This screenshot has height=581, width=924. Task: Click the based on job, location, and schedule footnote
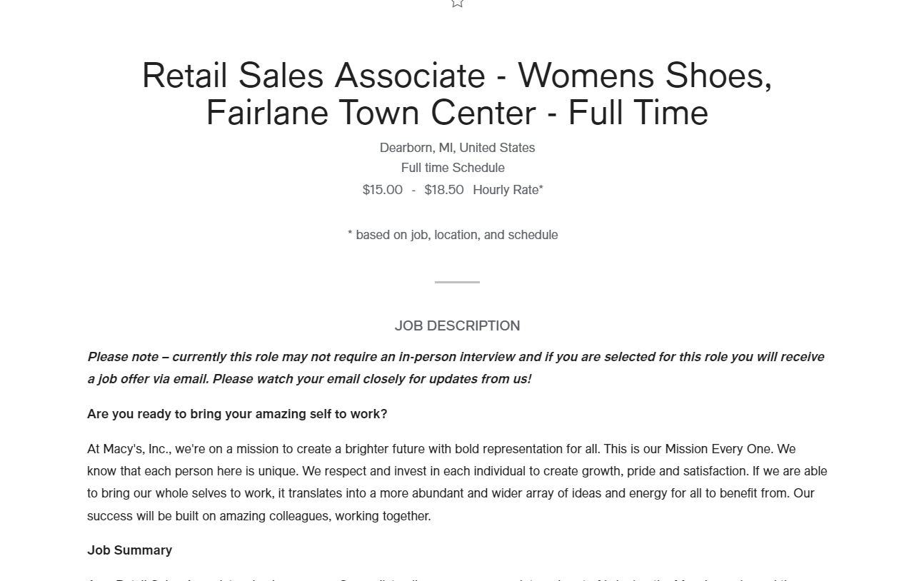(453, 235)
